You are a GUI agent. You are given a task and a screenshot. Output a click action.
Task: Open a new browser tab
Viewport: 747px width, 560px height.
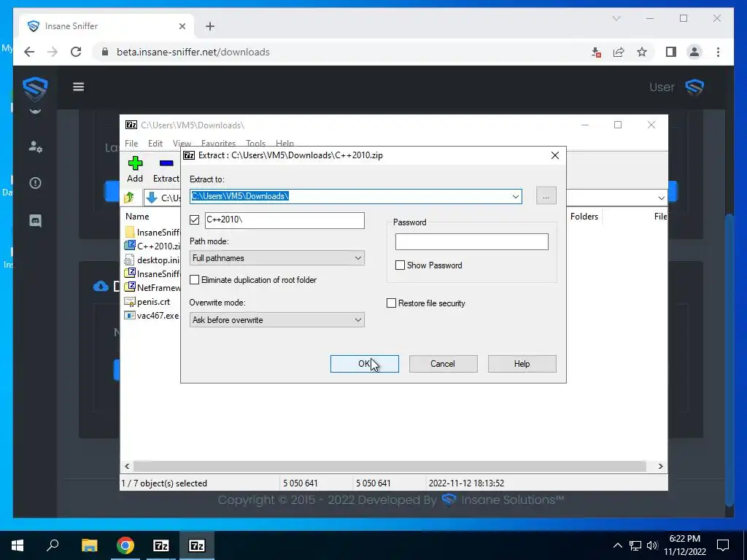[210, 26]
